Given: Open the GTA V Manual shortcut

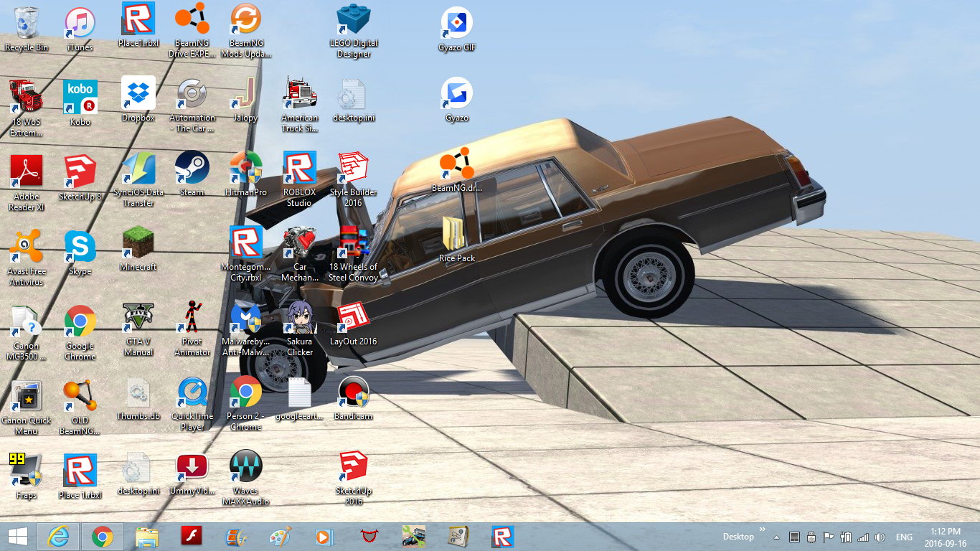Looking at the screenshot, I should tap(138, 329).
